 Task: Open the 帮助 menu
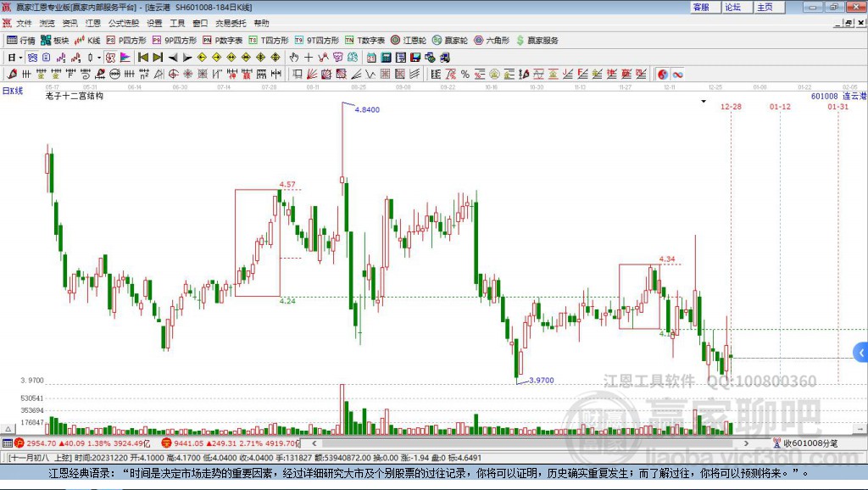[261, 23]
